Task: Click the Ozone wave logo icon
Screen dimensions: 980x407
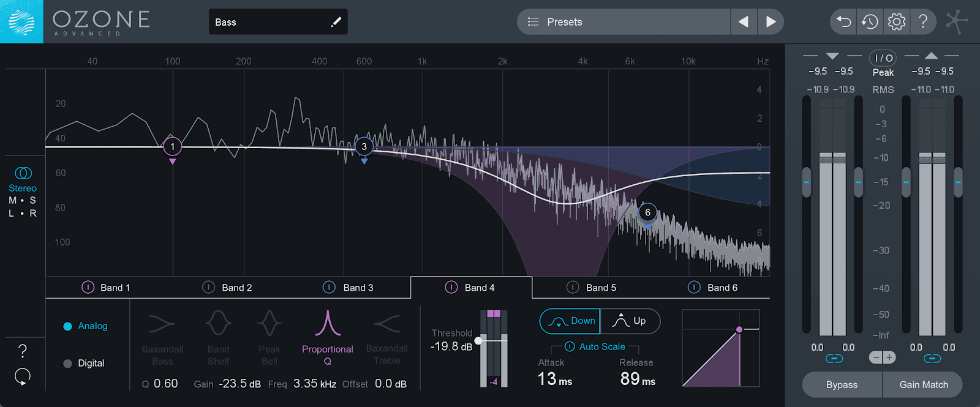Action: click(21, 21)
